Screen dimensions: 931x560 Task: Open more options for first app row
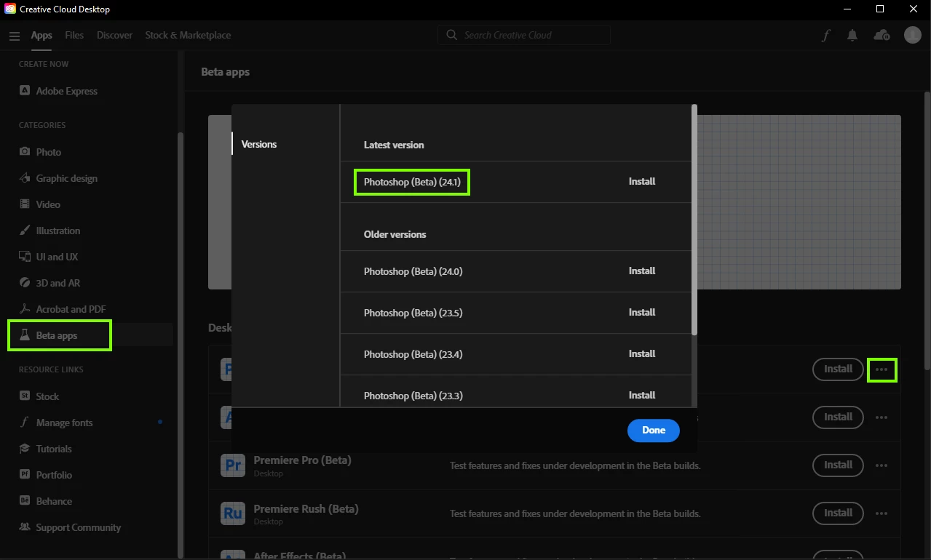click(882, 369)
